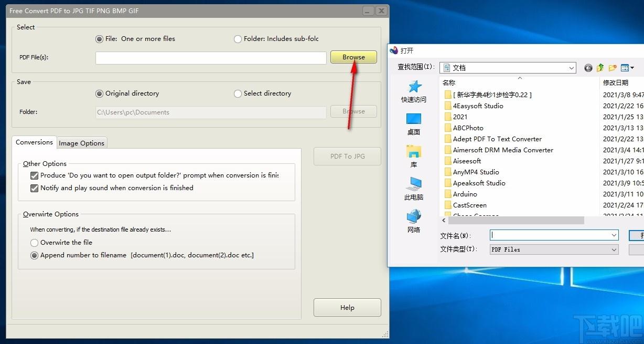Switch to the Image Options tab

tap(81, 143)
